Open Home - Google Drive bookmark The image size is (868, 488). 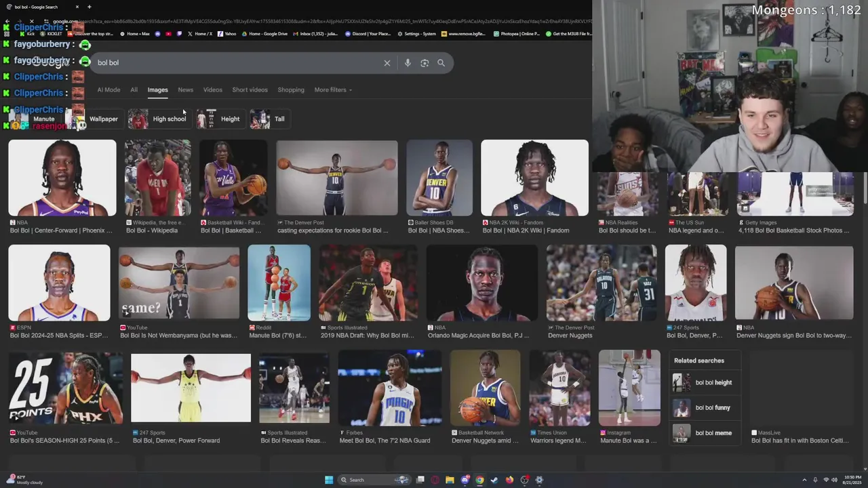(x=264, y=34)
